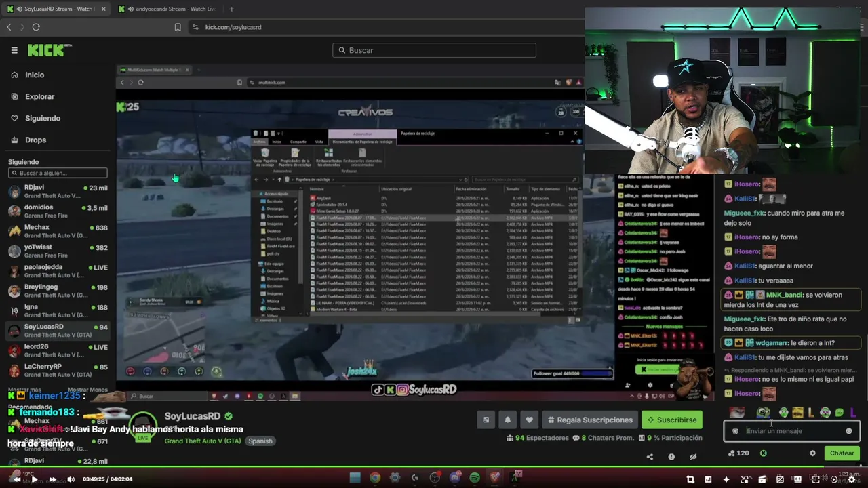Viewport: 868px width, 488px height.
Task: Click the SoyLucasRD channel name heading
Action: point(193,416)
